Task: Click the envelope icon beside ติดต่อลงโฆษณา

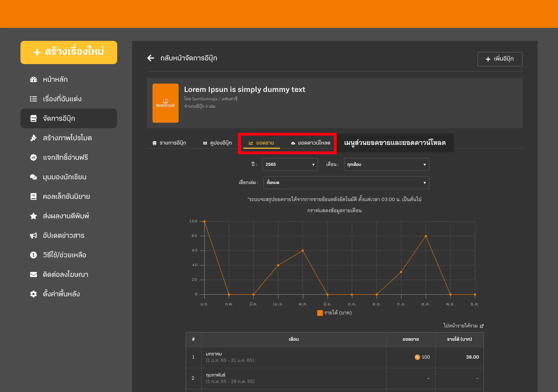Action: [x=33, y=274]
